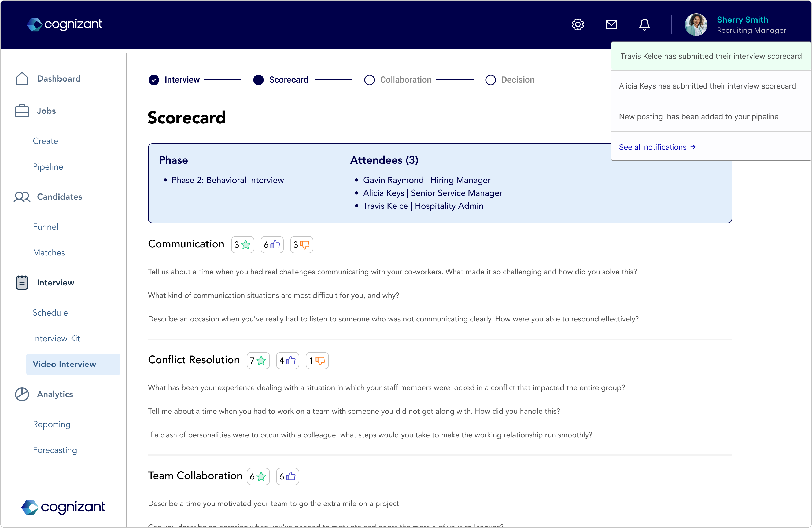Click 'Gavin Raymond | Hiring Manager' attendee
The width and height of the screenshot is (812, 528).
(426, 180)
